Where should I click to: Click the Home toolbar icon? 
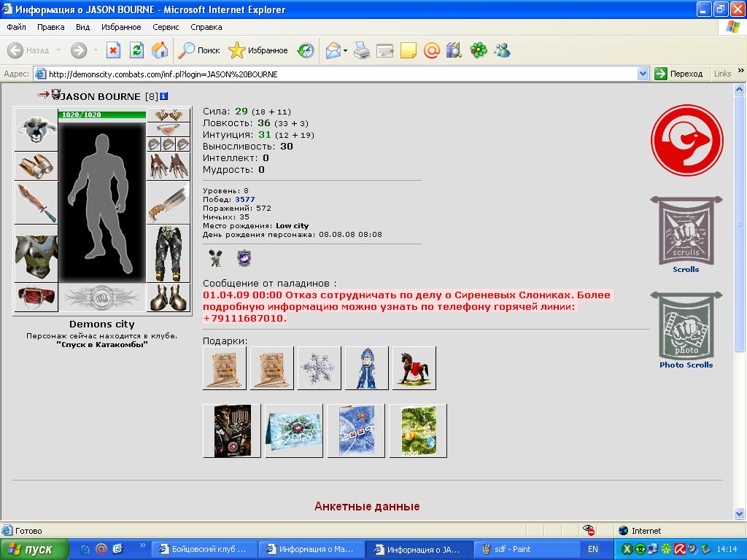coord(160,50)
